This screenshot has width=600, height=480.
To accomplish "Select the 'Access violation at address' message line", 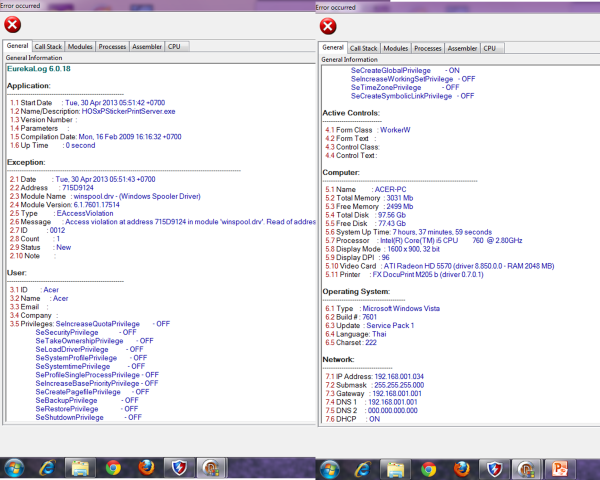I will pyautogui.click(x=163, y=222).
